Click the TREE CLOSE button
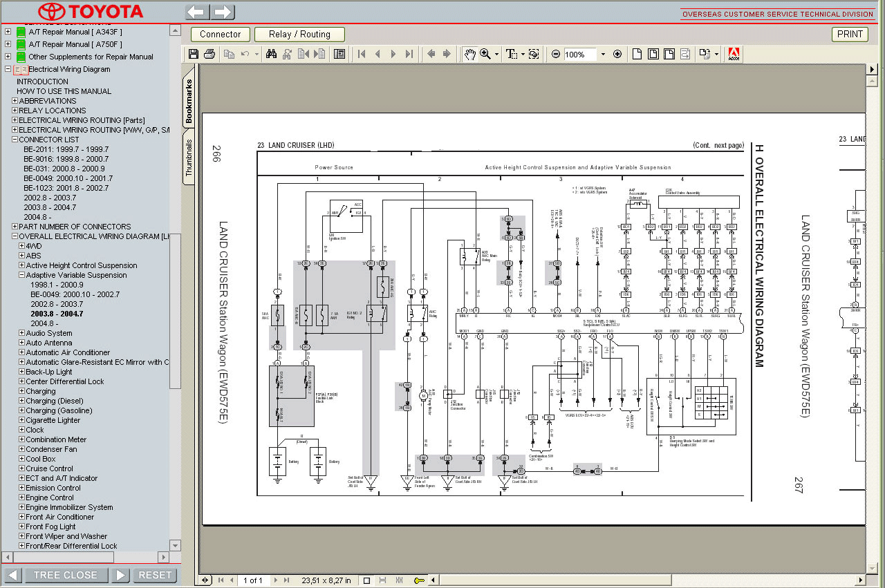Viewport: 885px width, 588px height. click(x=66, y=575)
